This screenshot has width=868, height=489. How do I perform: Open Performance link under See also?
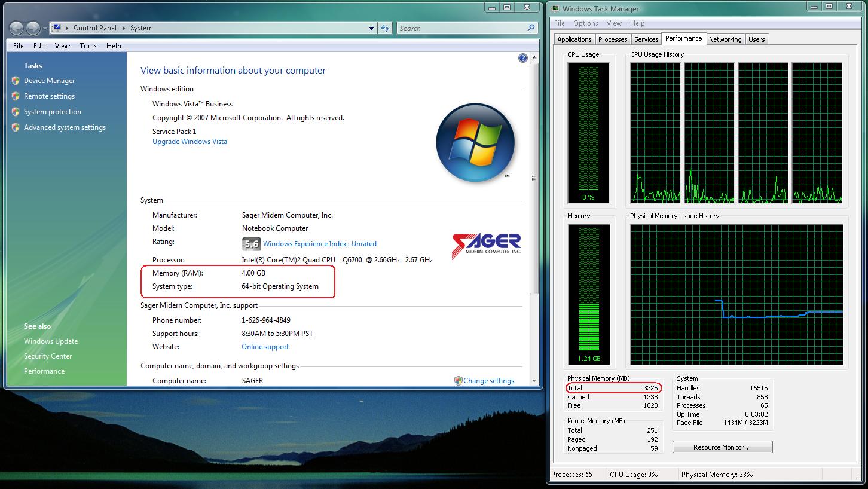tap(44, 371)
